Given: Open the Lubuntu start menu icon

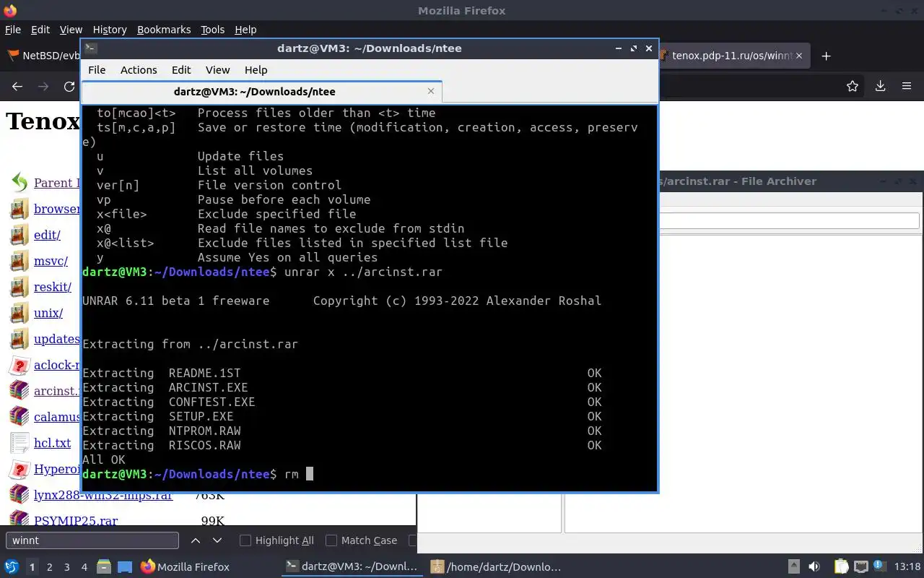Looking at the screenshot, I should click(12, 567).
